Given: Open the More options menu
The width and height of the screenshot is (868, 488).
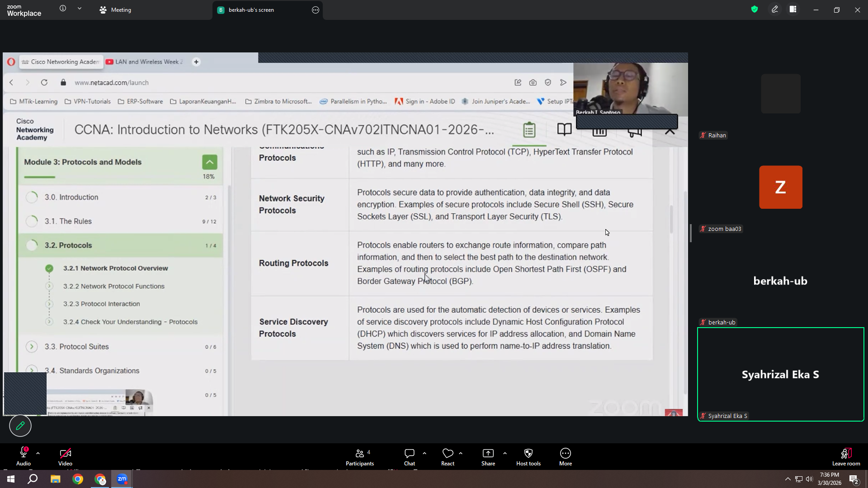Looking at the screenshot, I should tap(566, 456).
